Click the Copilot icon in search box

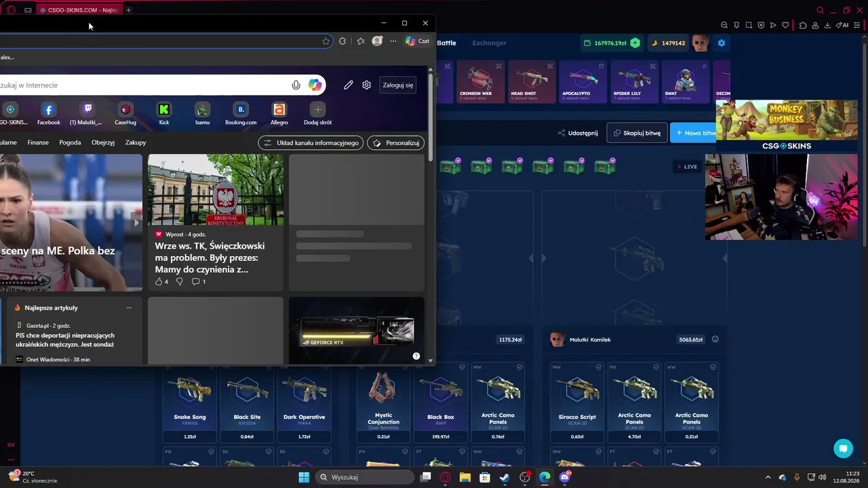[315, 85]
